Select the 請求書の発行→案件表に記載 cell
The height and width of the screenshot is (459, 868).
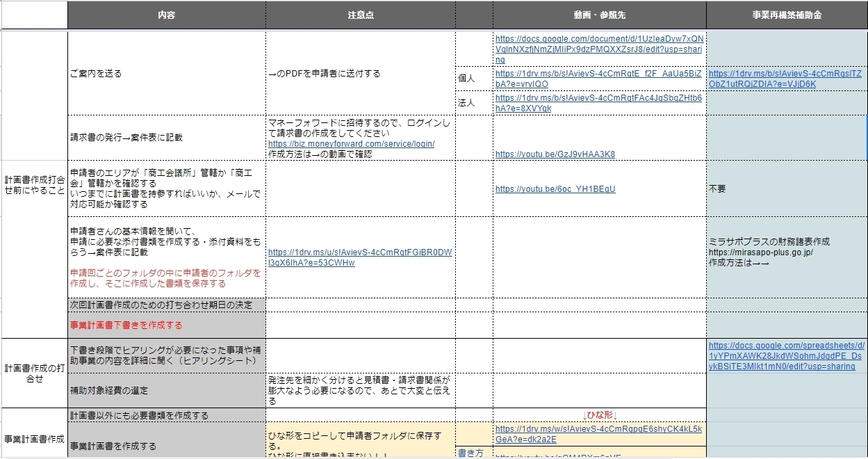167,138
